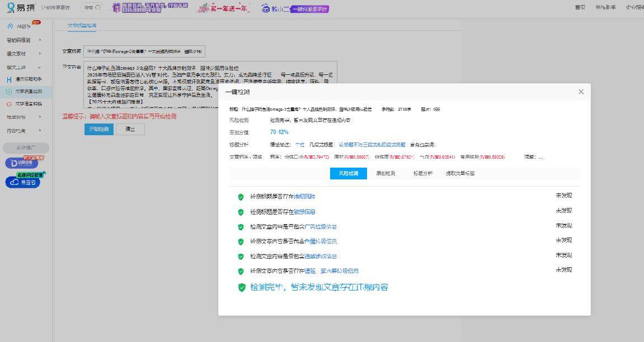Click the 违规风险 link
644x342 pixels.
click(x=304, y=197)
